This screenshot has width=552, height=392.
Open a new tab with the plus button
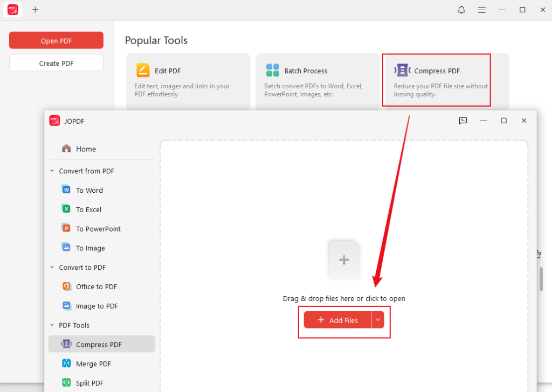click(x=36, y=10)
